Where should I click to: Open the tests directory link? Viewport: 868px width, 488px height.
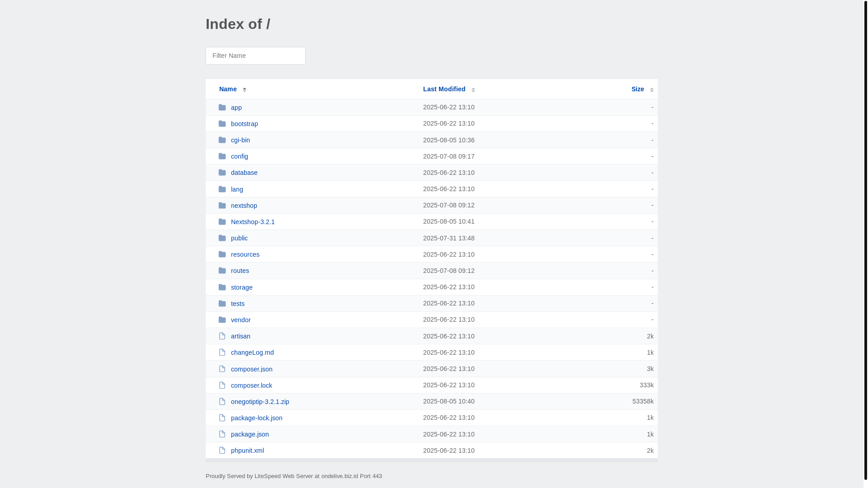[x=238, y=304]
